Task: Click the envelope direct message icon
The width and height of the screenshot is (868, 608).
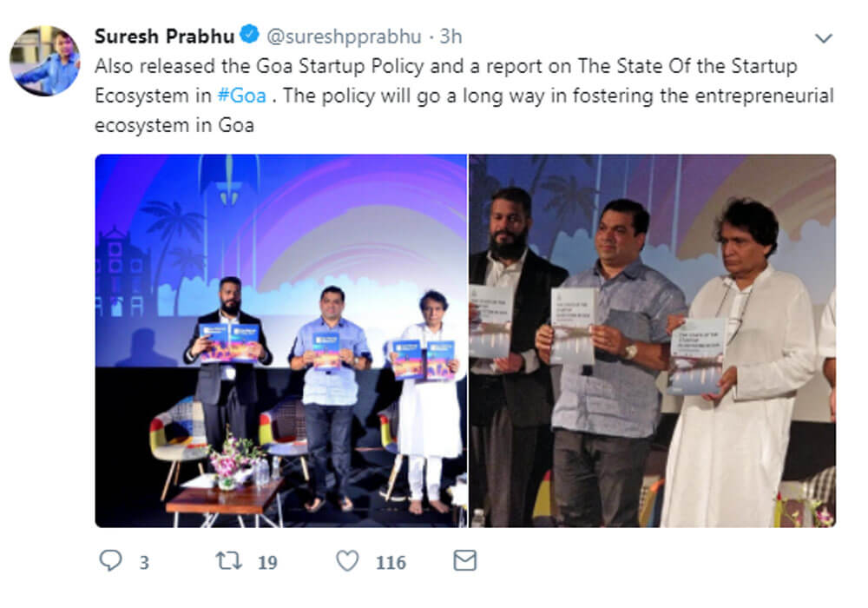Action: pyautogui.click(x=465, y=561)
